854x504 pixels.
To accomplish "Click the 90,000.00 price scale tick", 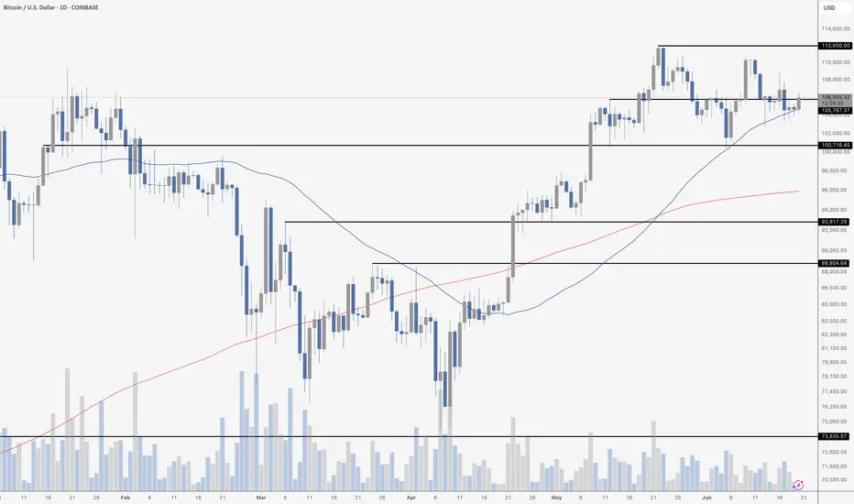I will point(835,251).
